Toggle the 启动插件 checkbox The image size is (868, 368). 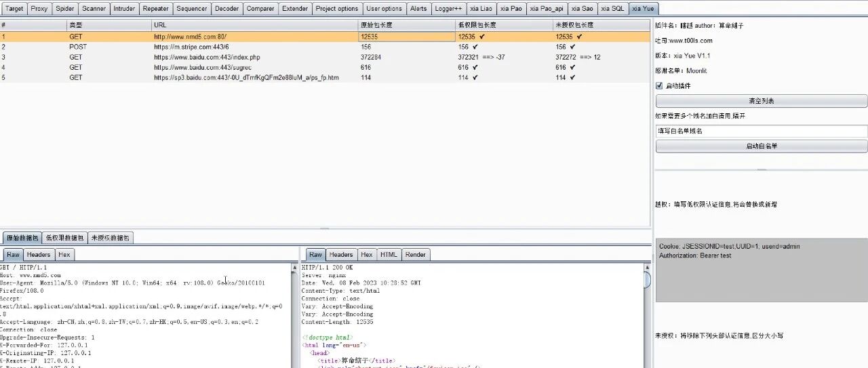pyautogui.click(x=659, y=86)
